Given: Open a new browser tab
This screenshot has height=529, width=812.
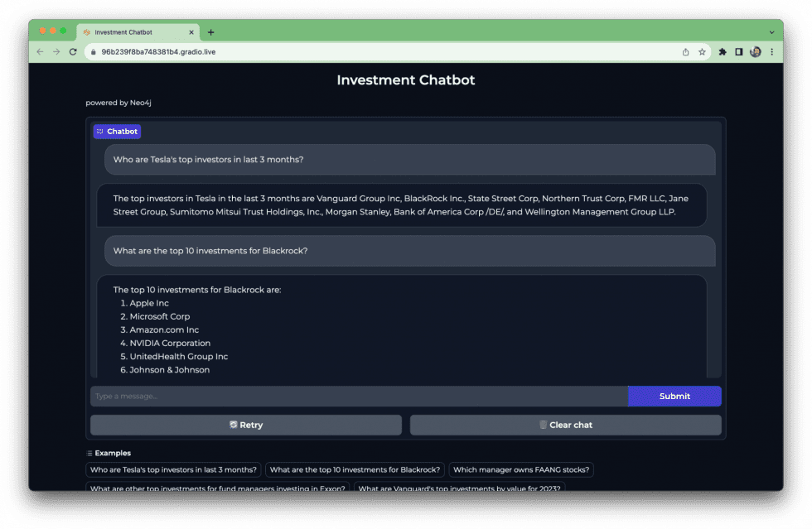Looking at the screenshot, I should [x=210, y=32].
